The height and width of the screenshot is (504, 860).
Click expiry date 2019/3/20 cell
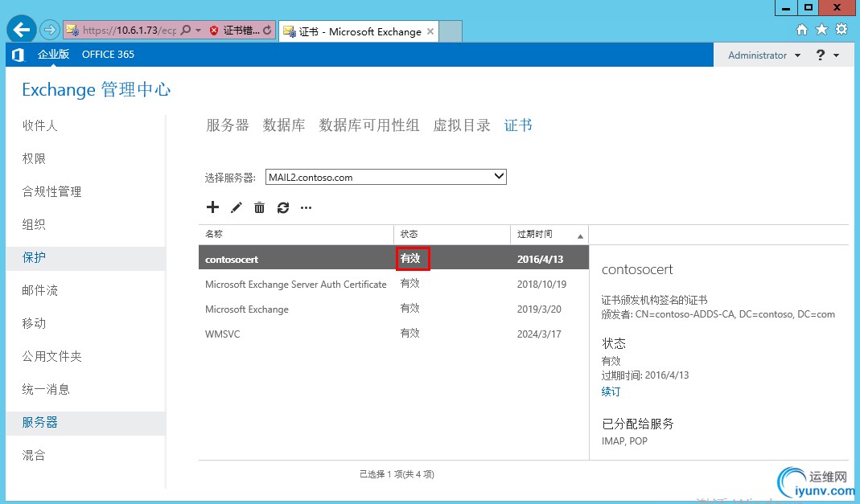coord(539,309)
